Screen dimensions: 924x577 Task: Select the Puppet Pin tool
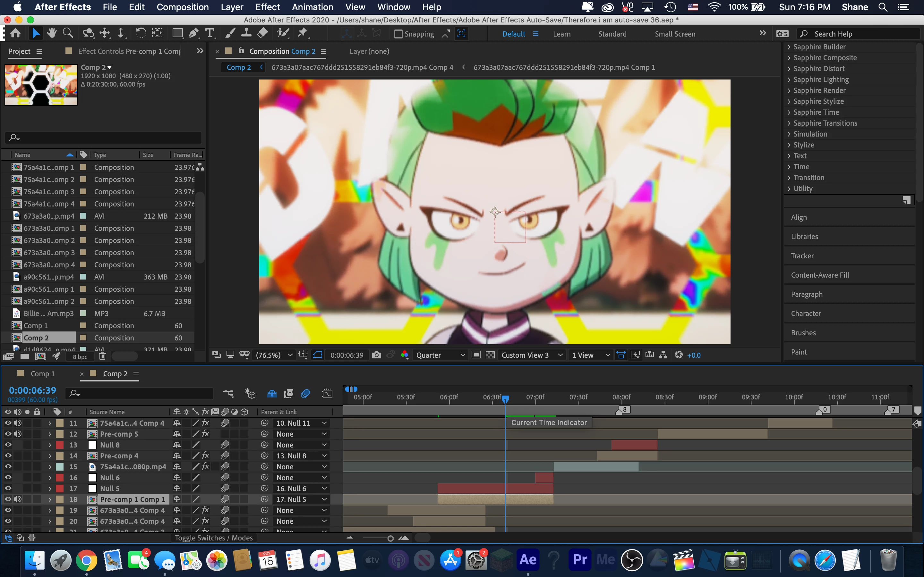[x=303, y=34]
